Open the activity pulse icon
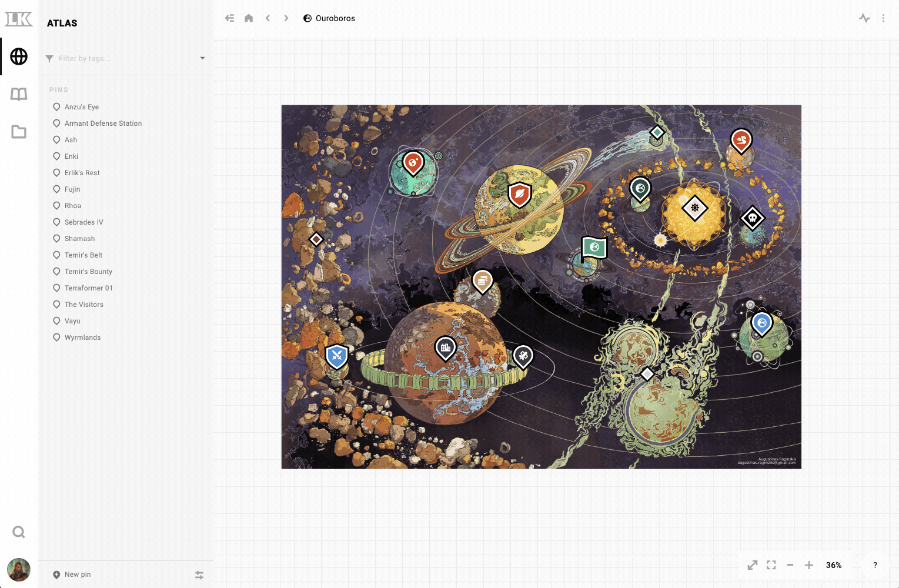 (864, 18)
